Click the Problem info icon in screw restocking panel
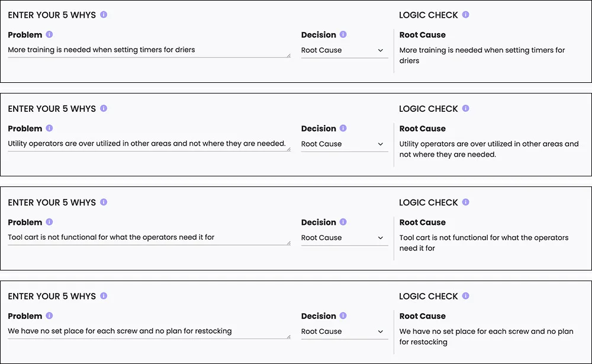 (49, 315)
